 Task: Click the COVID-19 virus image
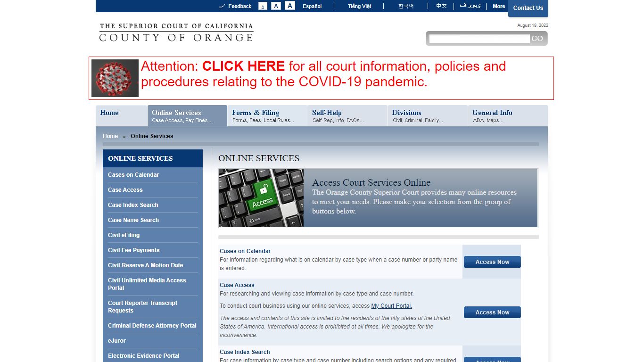click(x=115, y=78)
